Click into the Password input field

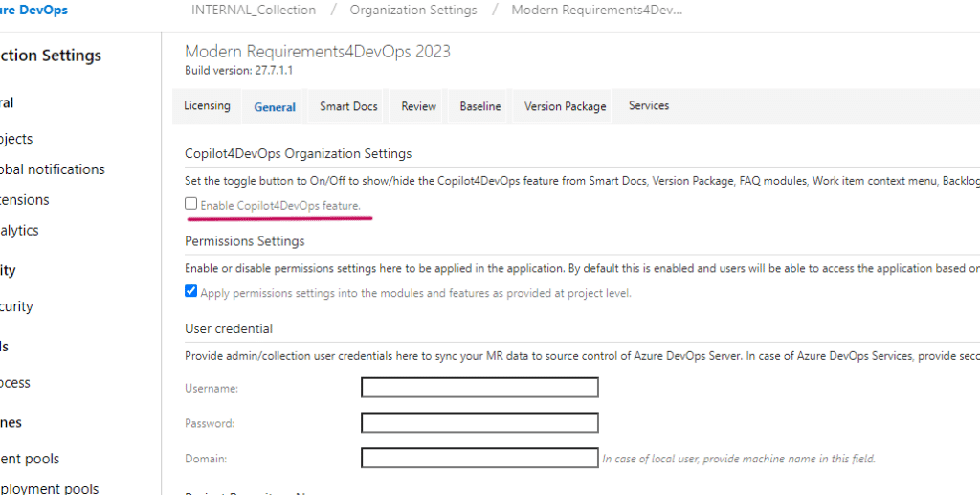click(x=480, y=422)
